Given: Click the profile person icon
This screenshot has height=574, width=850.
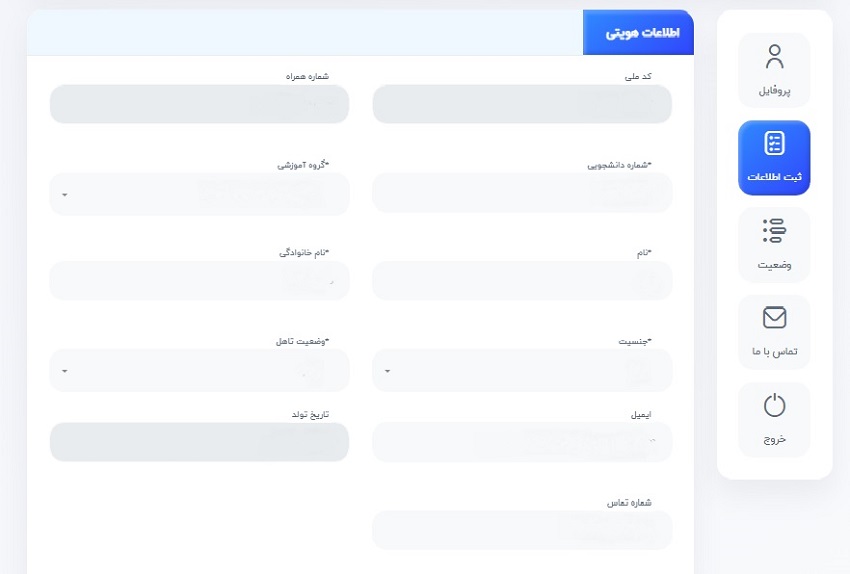Looking at the screenshot, I should [x=774, y=56].
